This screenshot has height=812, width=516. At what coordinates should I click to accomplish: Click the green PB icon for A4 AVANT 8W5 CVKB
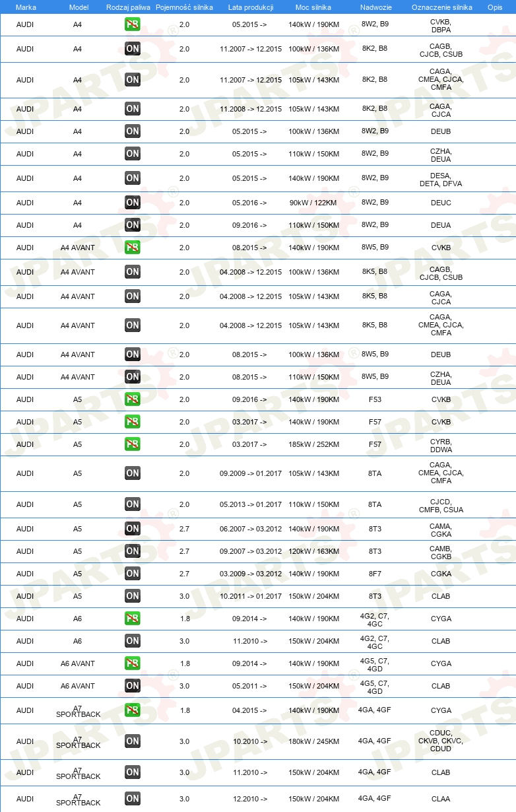[133, 248]
